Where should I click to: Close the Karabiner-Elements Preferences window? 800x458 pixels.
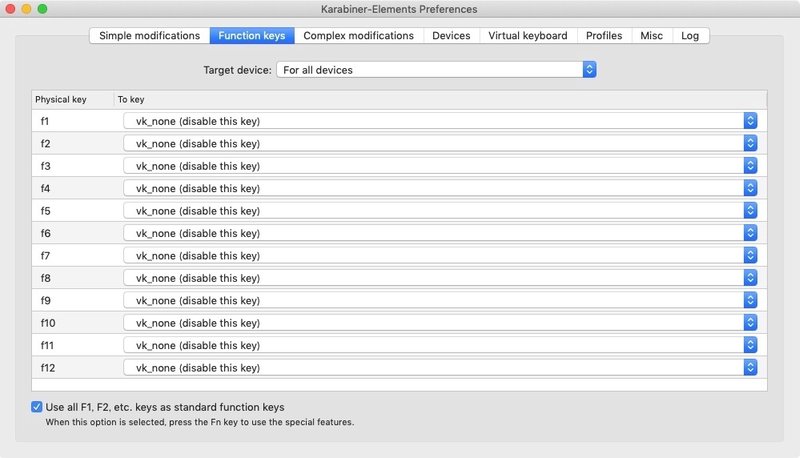tap(10, 9)
